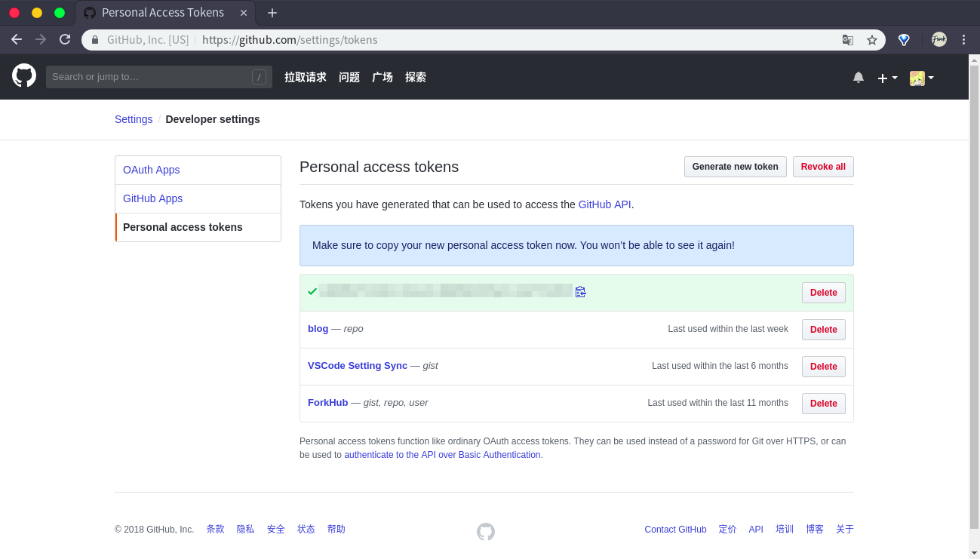
Task: Click the browser forward arrow
Action: pos(41,39)
